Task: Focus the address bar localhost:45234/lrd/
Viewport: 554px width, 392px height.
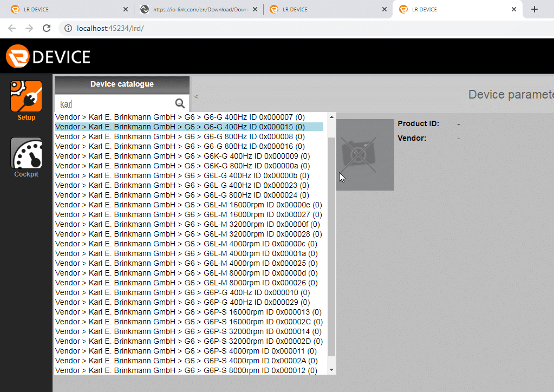Action: pos(110,28)
